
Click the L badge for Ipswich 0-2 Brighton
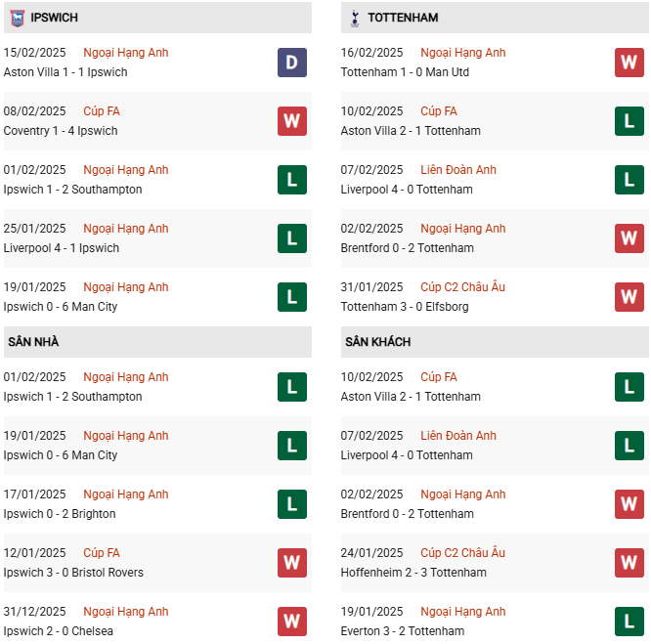pos(291,504)
